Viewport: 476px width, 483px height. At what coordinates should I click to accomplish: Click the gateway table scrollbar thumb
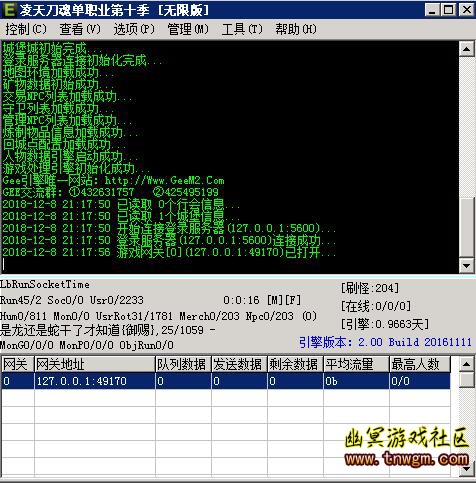tap(466, 380)
